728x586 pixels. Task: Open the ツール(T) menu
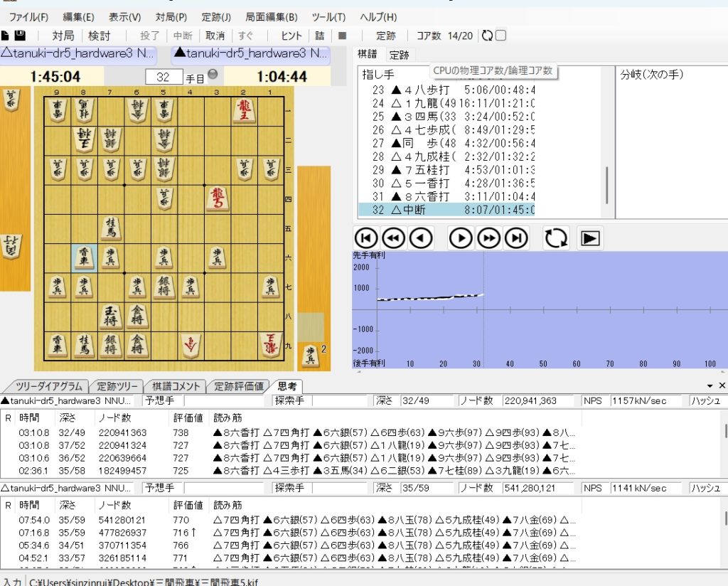[328, 17]
